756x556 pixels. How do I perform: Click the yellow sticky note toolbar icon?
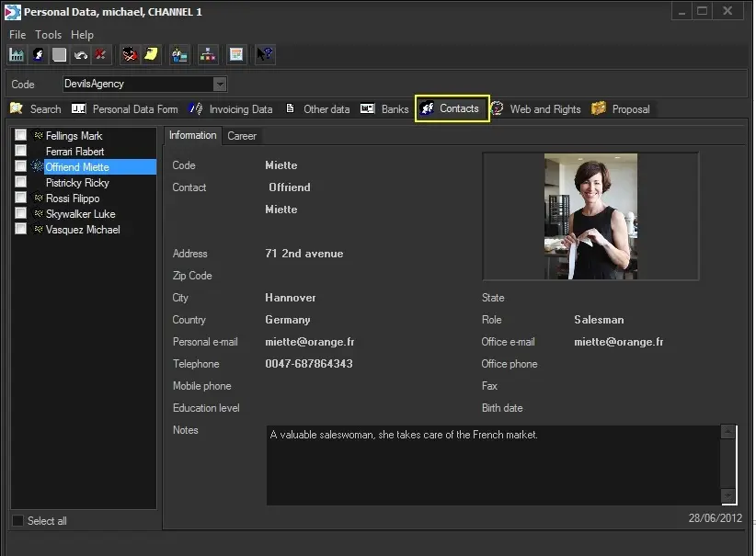(151, 55)
